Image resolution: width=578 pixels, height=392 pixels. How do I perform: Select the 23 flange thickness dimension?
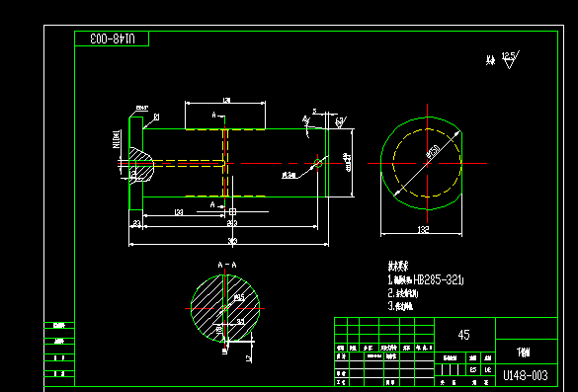[x=136, y=223]
